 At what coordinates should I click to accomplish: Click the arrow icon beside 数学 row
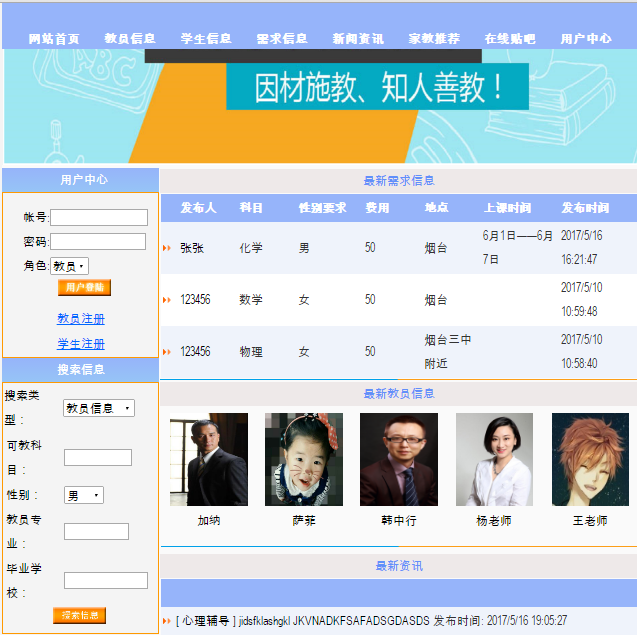point(167,300)
